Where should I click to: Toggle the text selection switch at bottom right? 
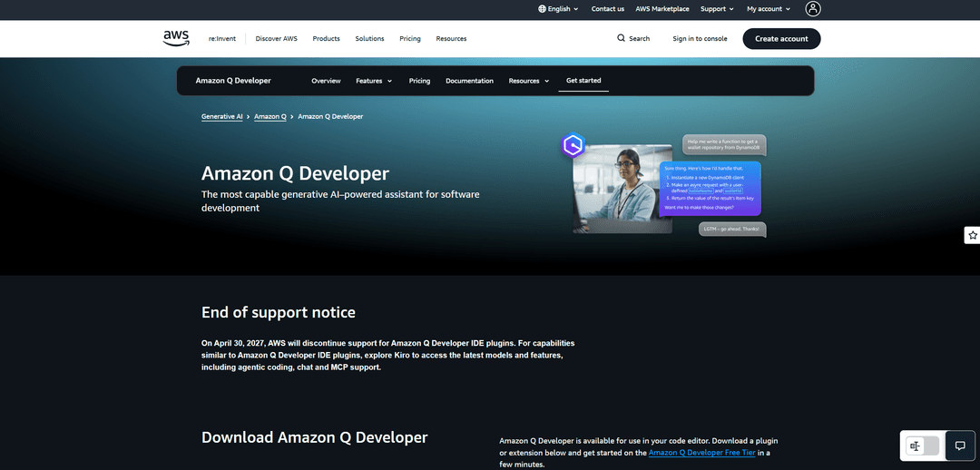[923, 446]
